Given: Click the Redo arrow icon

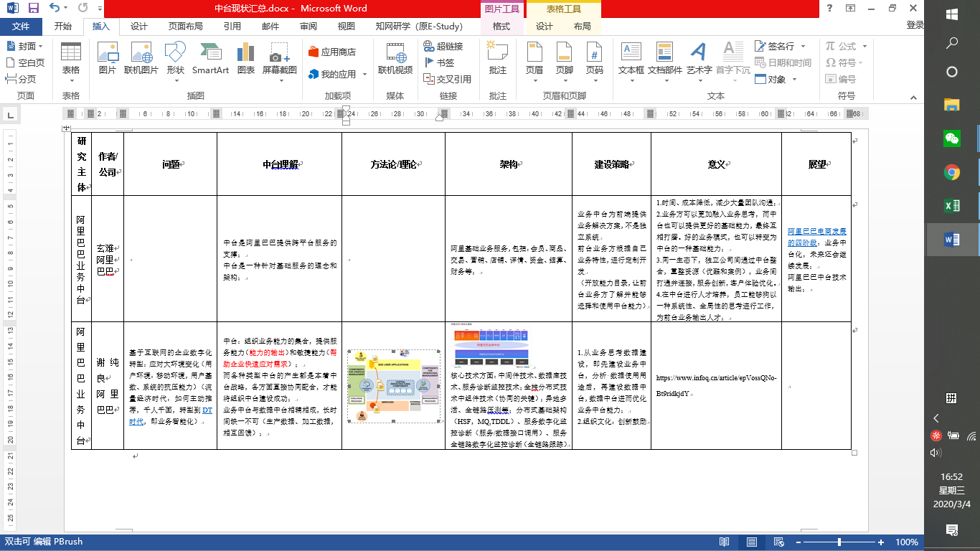Looking at the screenshot, I should pyautogui.click(x=83, y=9).
